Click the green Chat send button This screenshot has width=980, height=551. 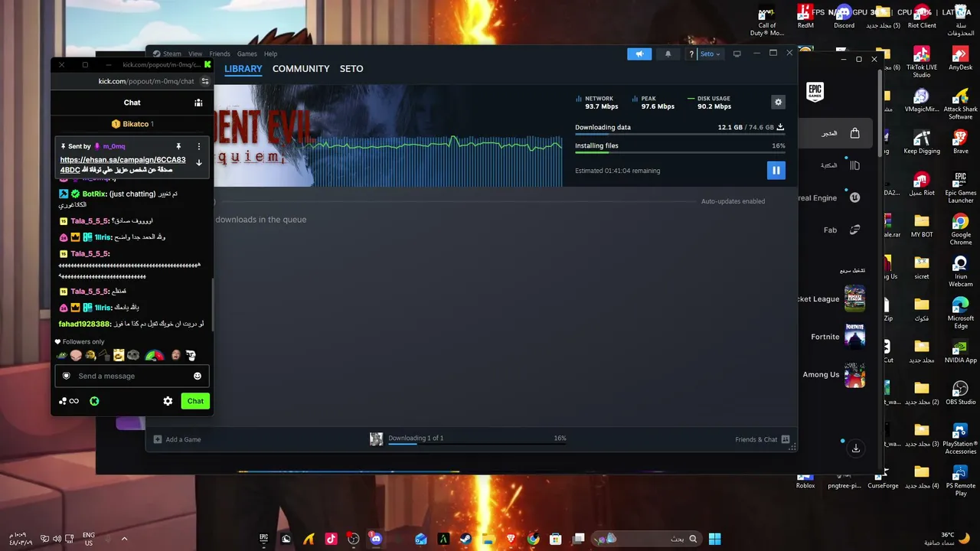tap(195, 401)
